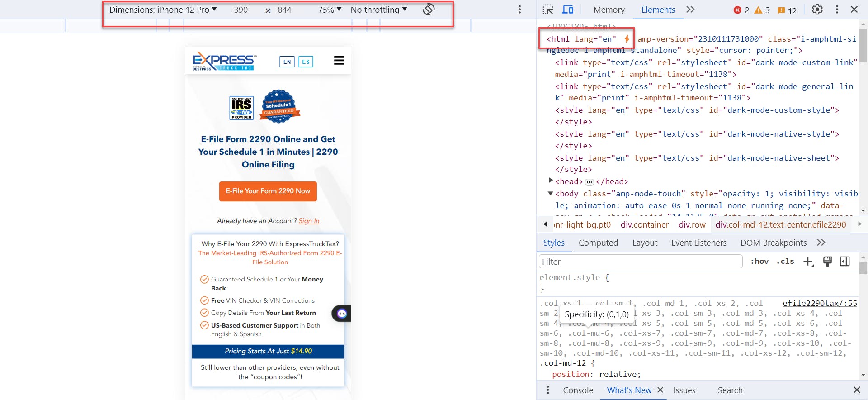The width and height of the screenshot is (868, 400).
Task: Select div.row breadcrumb
Action: pos(692,225)
